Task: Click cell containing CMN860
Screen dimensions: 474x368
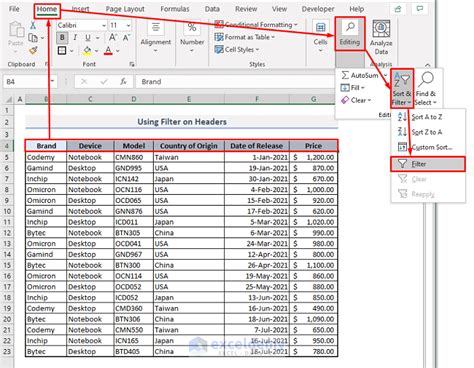Action: (134, 157)
